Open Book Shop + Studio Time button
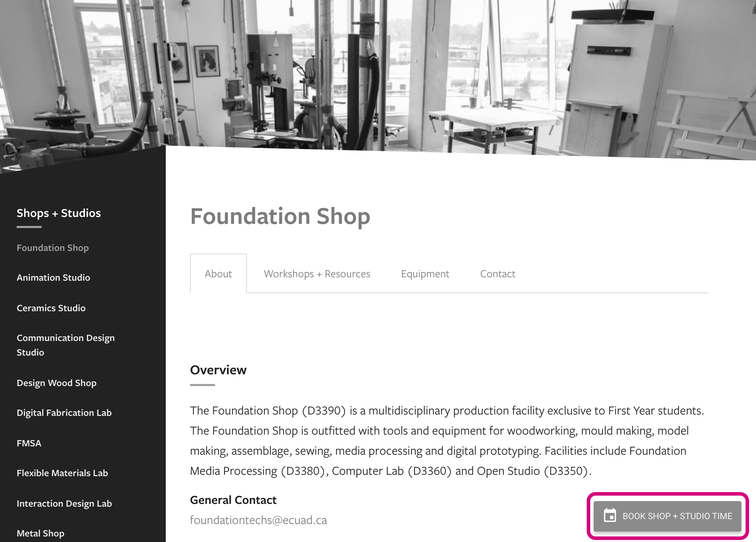The width and height of the screenshot is (756, 542). coord(668,516)
